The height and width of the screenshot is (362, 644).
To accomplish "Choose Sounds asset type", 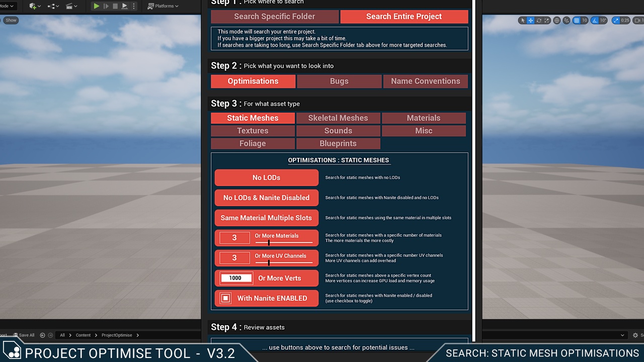I will point(338,131).
